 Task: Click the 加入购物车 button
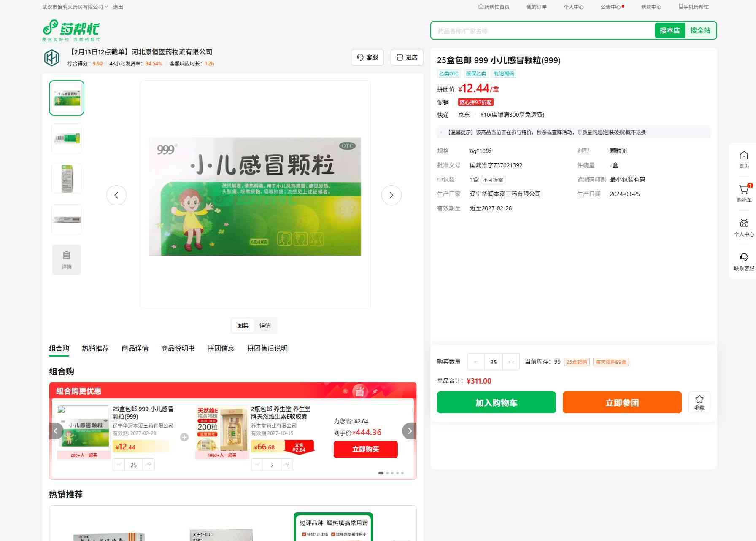tap(496, 403)
